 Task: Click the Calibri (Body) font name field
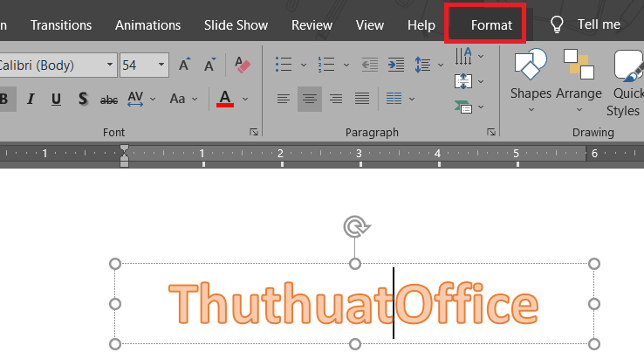click(51, 65)
